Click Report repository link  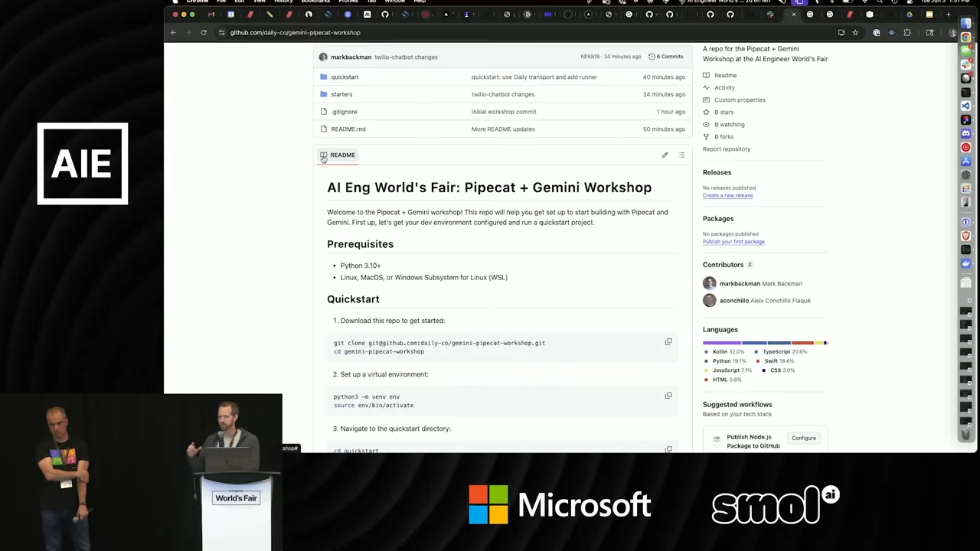[x=727, y=149]
